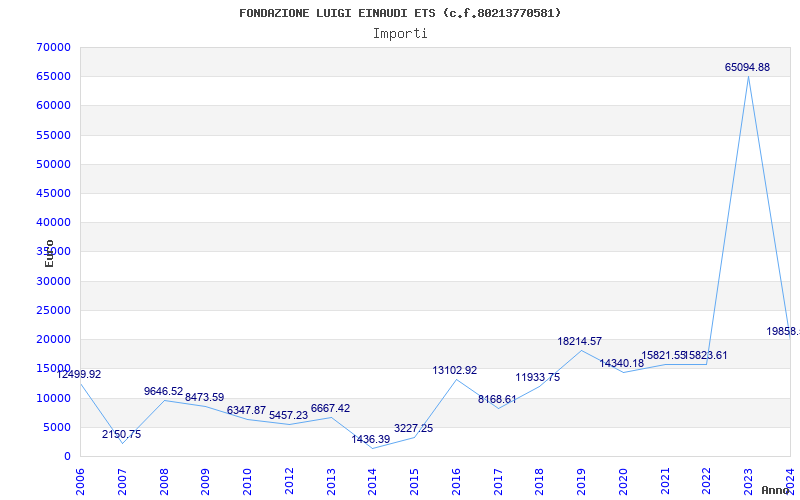Click the 2016 x-axis year label

(456, 481)
